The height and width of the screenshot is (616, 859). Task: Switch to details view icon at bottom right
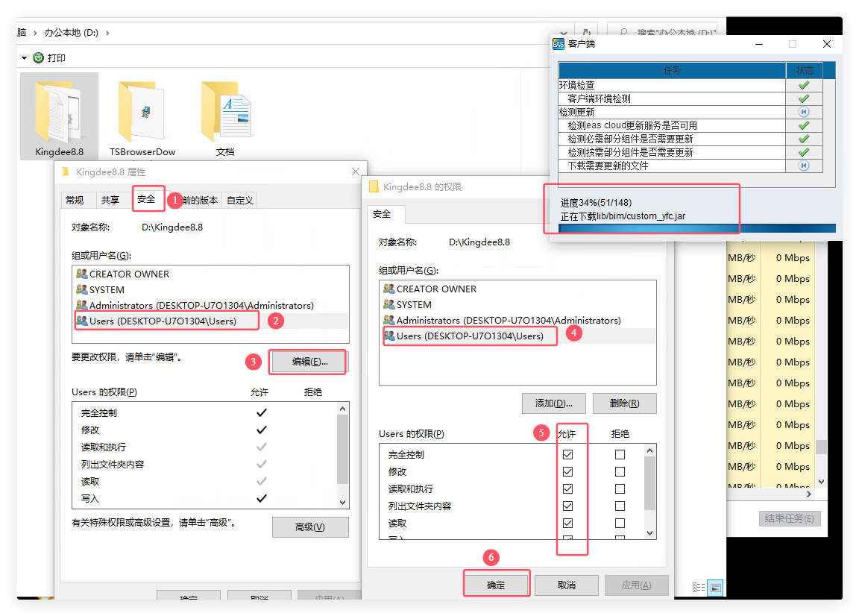[699, 588]
